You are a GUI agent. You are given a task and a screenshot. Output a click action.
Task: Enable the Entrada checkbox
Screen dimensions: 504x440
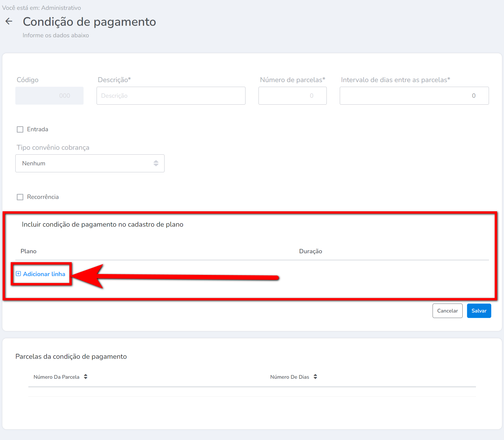pos(20,130)
